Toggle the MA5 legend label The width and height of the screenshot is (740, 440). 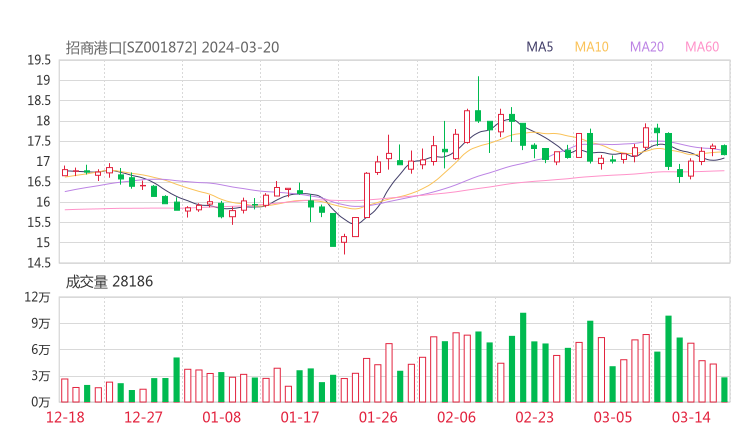pos(540,47)
